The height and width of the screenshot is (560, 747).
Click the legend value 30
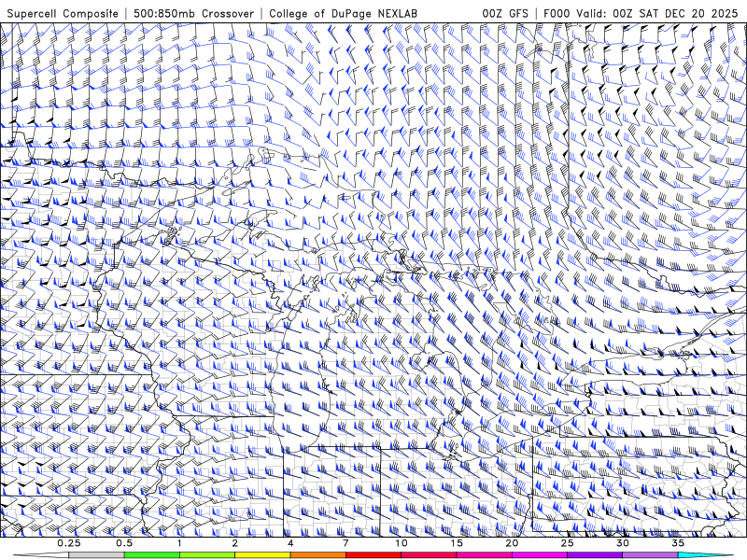(622, 543)
